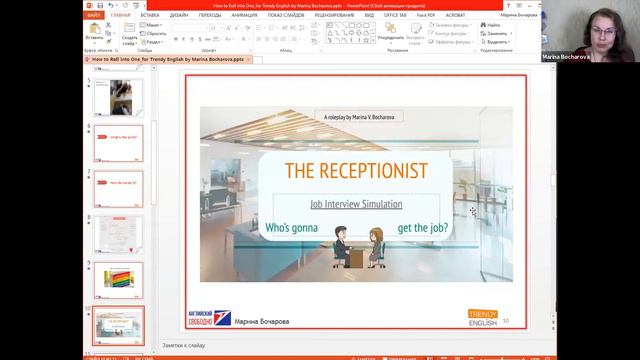Viewport: 640px width, 360px height.
Task: Select slide 8 thumbnail
Action: point(118,235)
